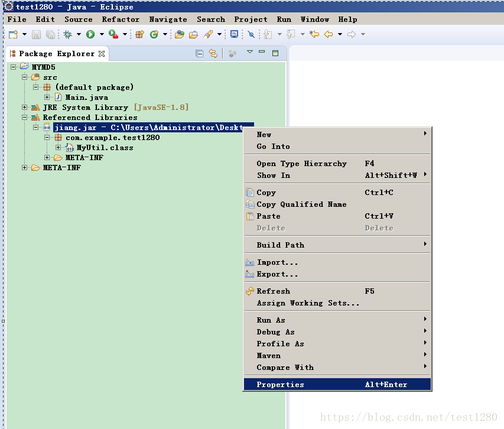Screen dimensions: 504x429
Task: Click the monitor-shaped toolbar icon
Action: click(235, 34)
